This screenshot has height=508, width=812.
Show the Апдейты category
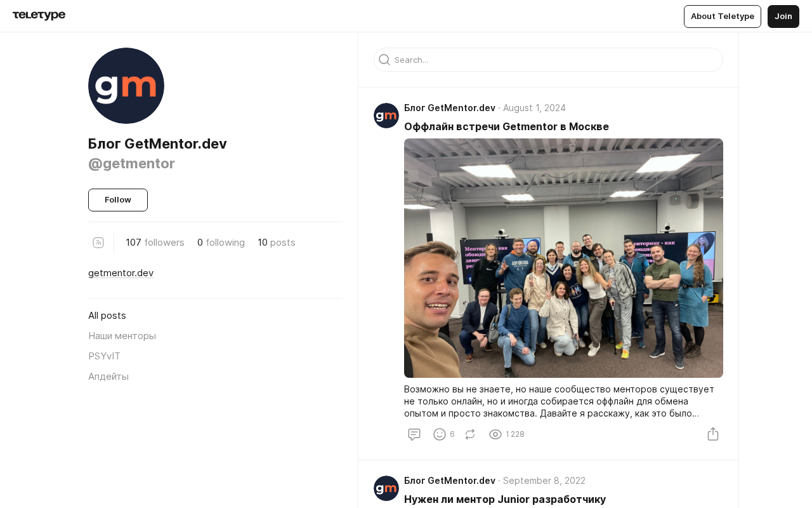[x=108, y=377]
